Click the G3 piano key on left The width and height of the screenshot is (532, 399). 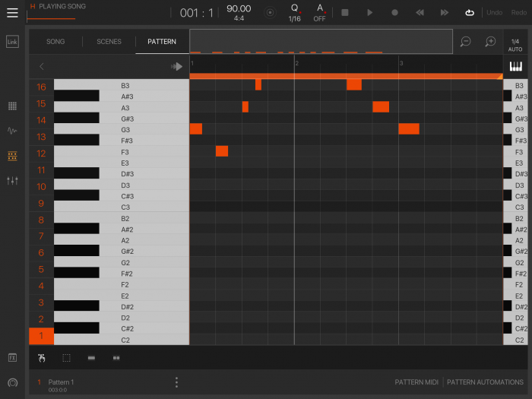coord(122,129)
